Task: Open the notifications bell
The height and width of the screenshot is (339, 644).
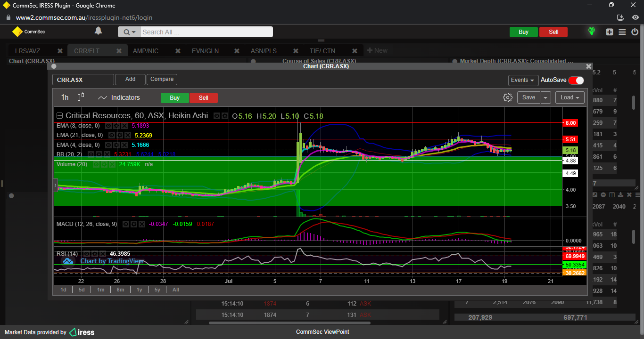Action: (x=98, y=31)
